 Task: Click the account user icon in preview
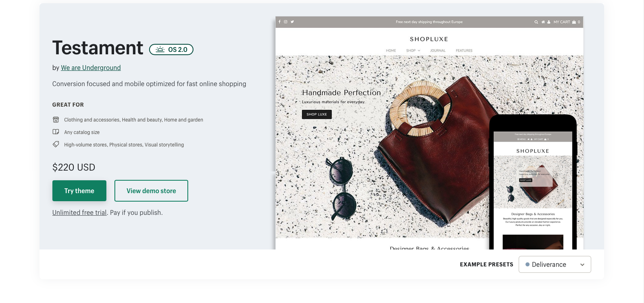548,22
